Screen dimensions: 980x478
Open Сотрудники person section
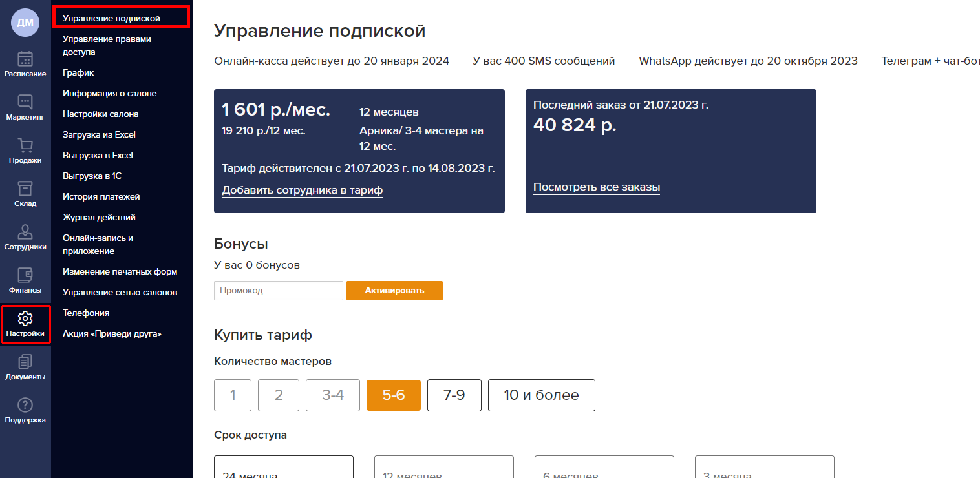(x=25, y=238)
